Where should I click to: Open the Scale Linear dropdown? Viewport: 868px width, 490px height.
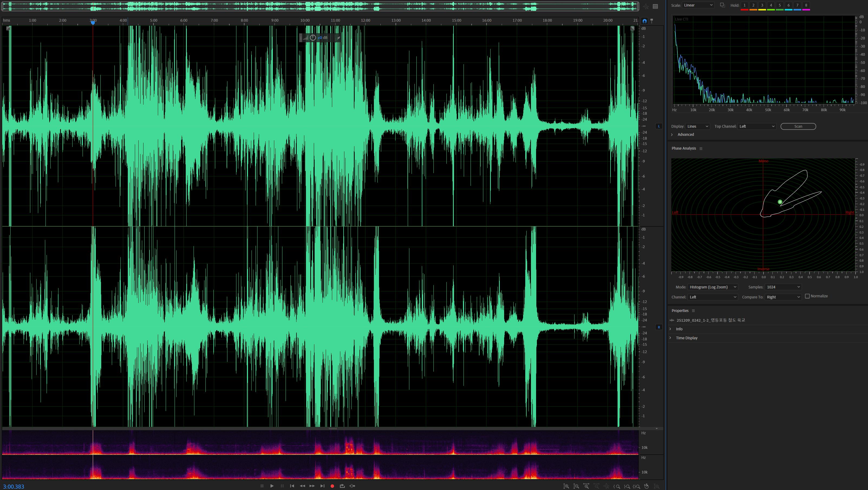coord(698,5)
